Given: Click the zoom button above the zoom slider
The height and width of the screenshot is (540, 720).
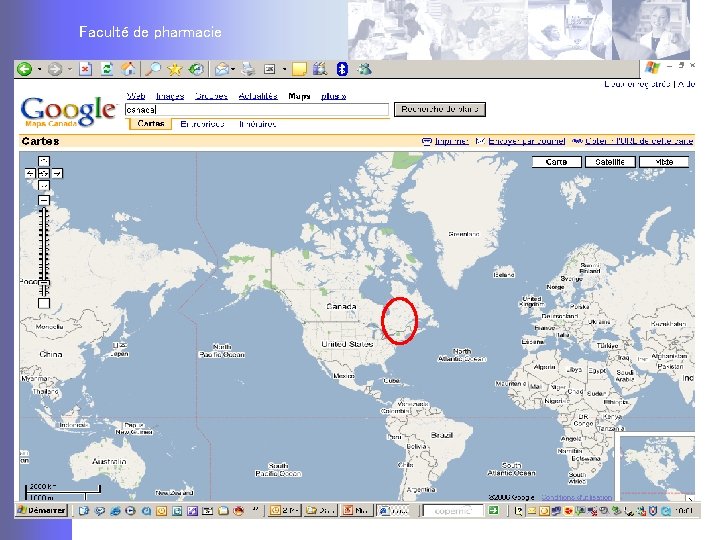Looking at the screenshot, I should [x=44, y=200].
